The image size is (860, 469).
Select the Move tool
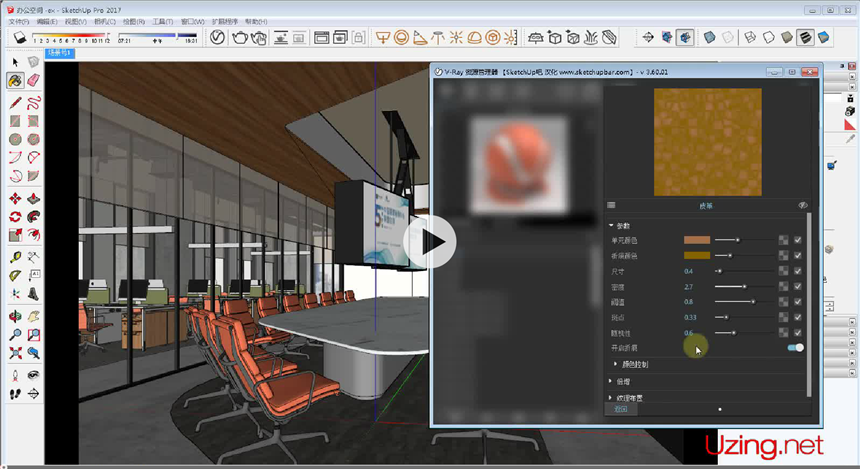tap(17, 198)
